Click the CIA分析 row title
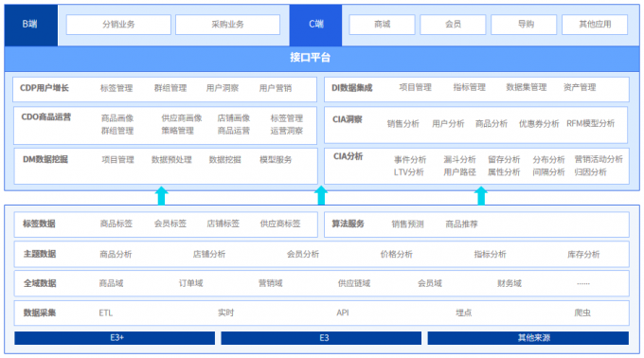Screen dimensions: 644x358 click(x=348, y=156)
